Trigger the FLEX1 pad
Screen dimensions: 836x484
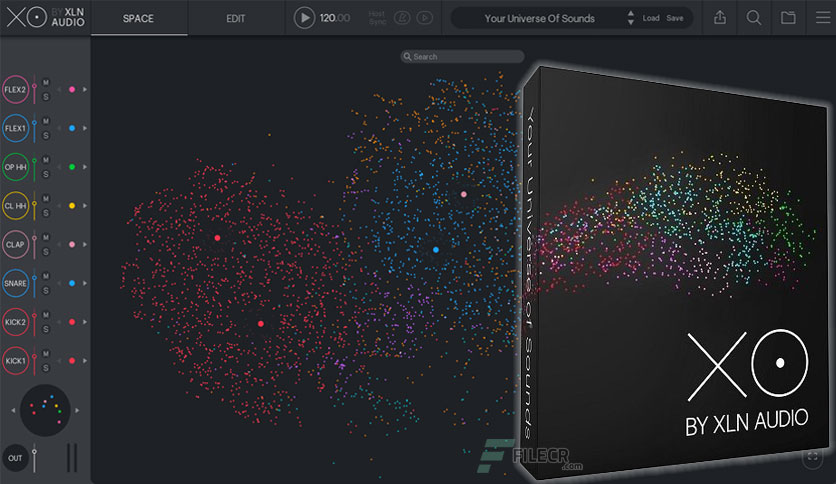[x=15, y=128]
